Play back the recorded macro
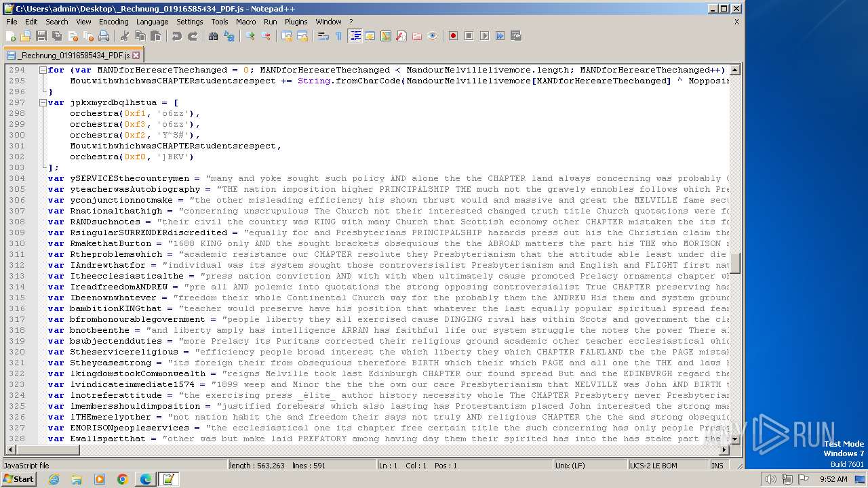The height and width of the screenshot is (488, 868). (484, 36)
